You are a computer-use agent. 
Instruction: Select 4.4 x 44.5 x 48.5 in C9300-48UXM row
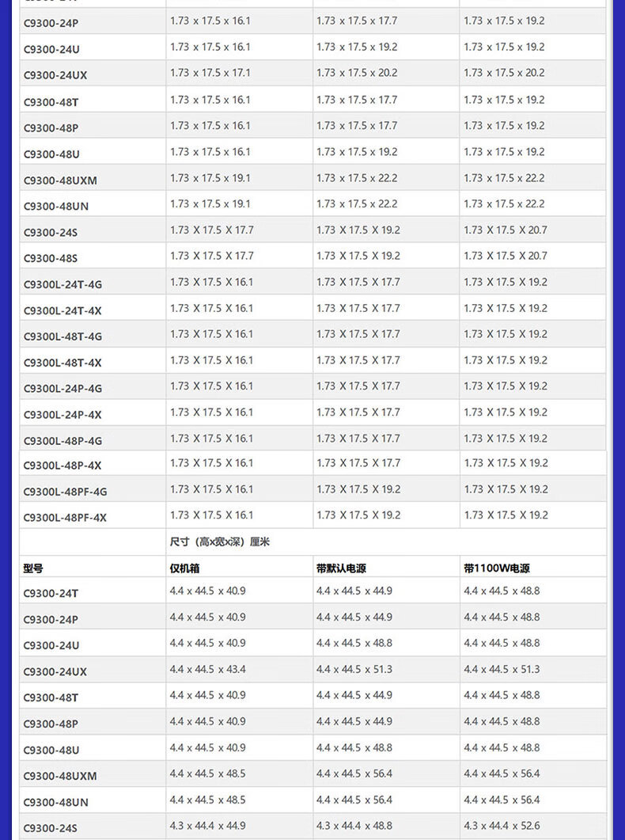tap(207, 773)
